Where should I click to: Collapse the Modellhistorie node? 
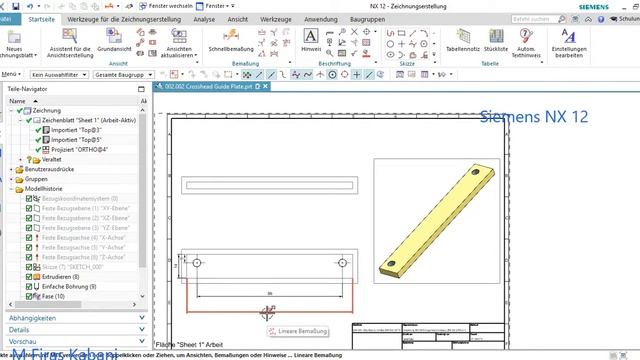(x=11, y=189)
